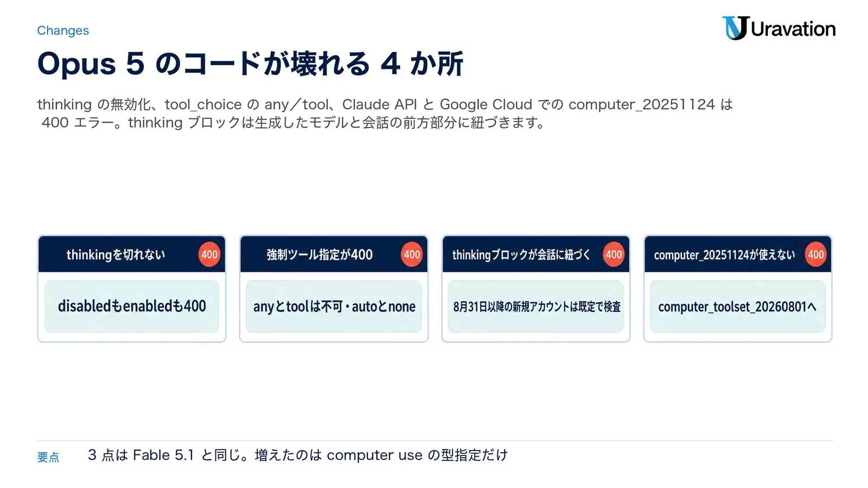Screen dimensions: 868x488
Task: Click the box '8月31日以降の新規アカウントは既定で検査'
Action: 536,306
